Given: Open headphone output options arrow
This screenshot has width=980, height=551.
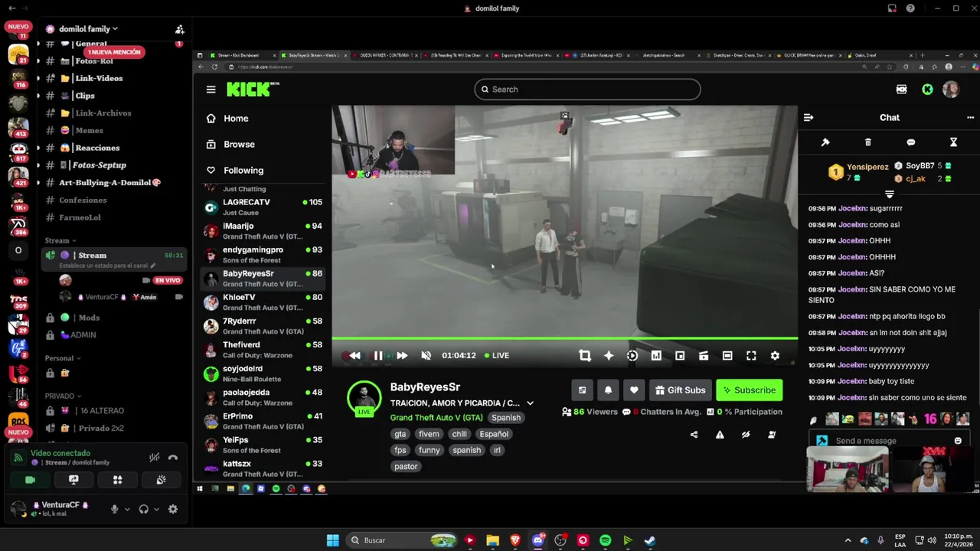Looking at the screenshot, I should [x=156, y=509].
